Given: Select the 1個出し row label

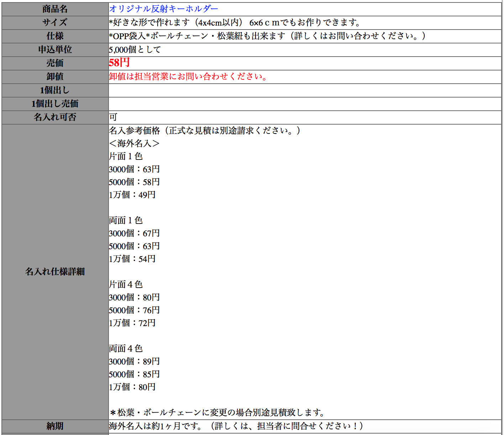Looking at the screenshot, I should pos(55,90).
